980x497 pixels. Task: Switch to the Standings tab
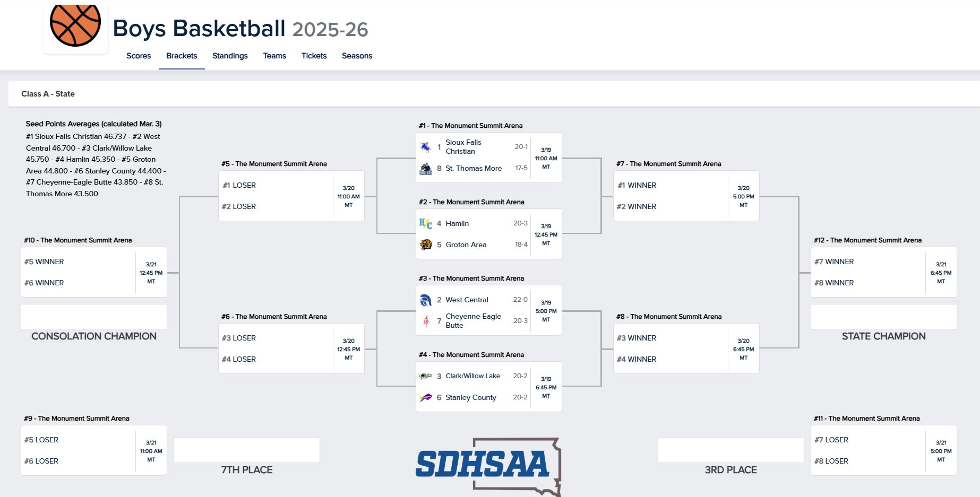click(230, 56)
